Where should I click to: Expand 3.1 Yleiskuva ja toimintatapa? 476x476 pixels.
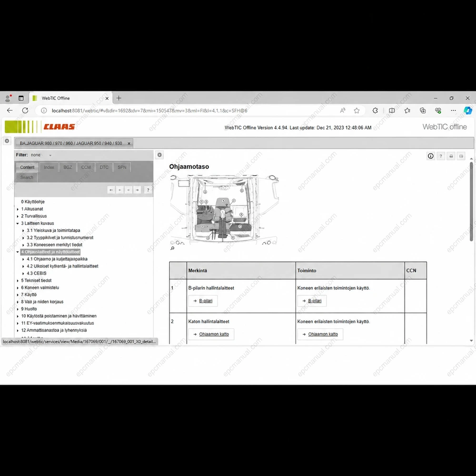point(23,231)
